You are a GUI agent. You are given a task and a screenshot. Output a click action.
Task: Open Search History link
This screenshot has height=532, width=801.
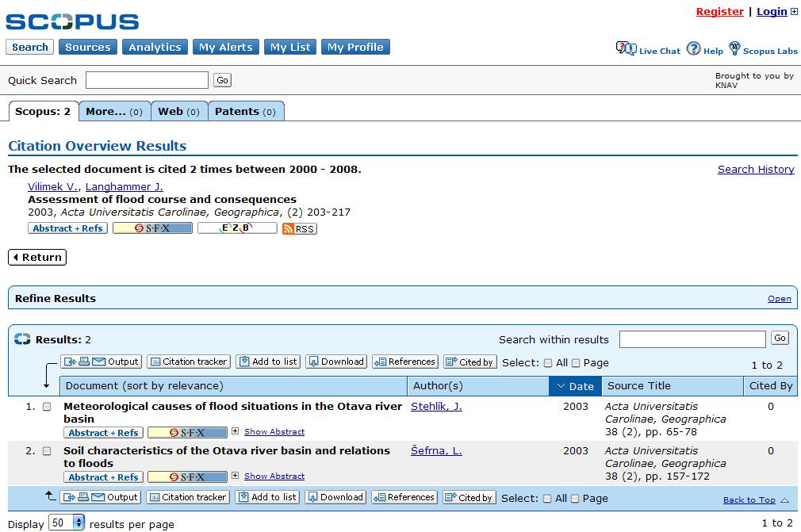[756, 169]
